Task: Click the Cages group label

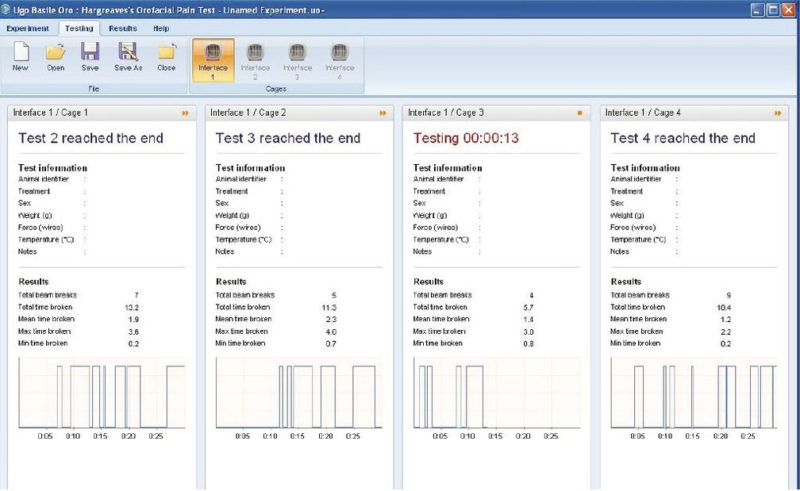Action: point(276,89)
